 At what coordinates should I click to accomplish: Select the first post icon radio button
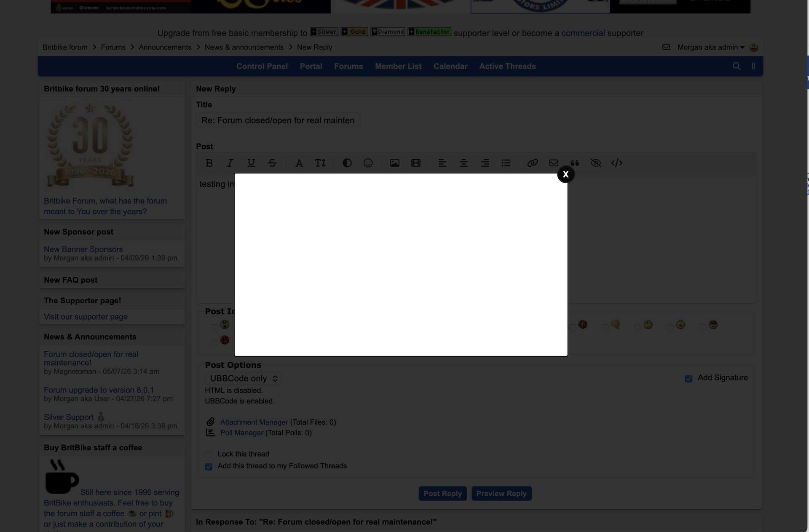(214, 327)
